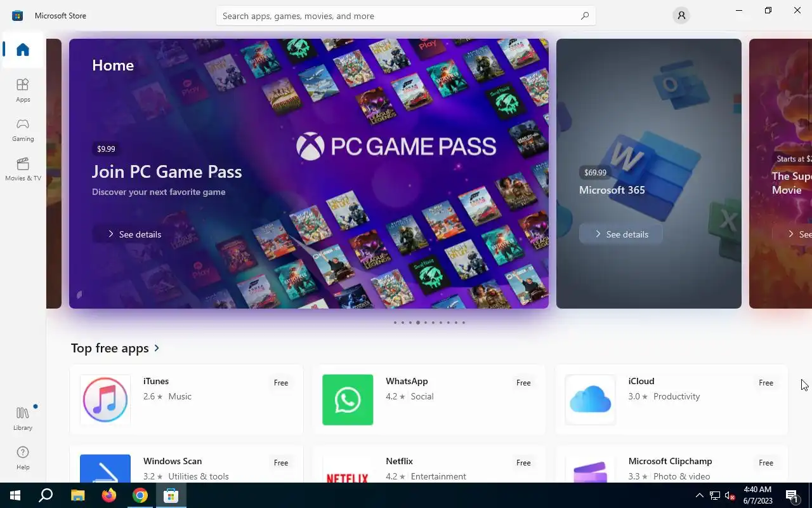Click the $9.99 price tag
The width and height of the screenshot is (812, 508).
click(106, 149)
